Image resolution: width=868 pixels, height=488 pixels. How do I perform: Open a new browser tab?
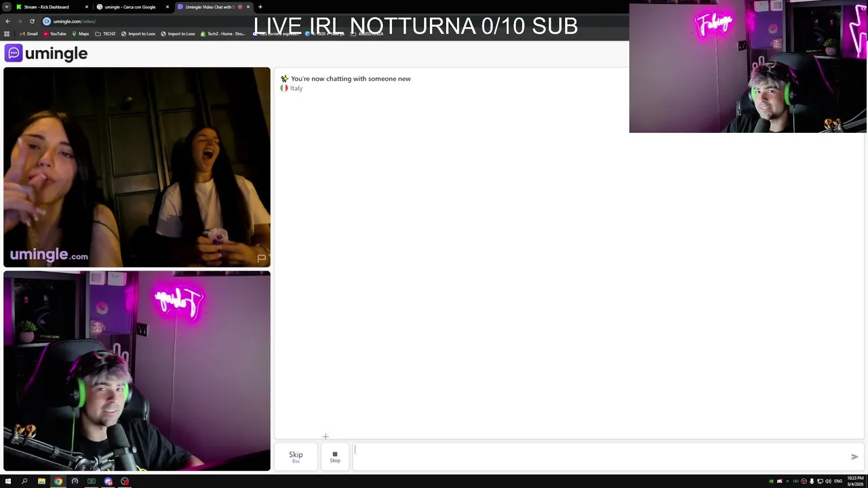tap(260, 7)
